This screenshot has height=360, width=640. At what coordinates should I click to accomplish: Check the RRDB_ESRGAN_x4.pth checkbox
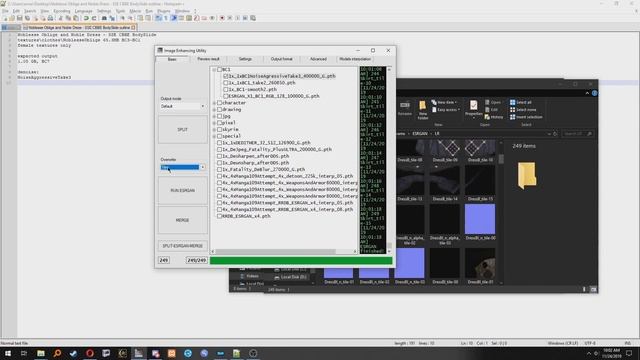pos(220,216)
